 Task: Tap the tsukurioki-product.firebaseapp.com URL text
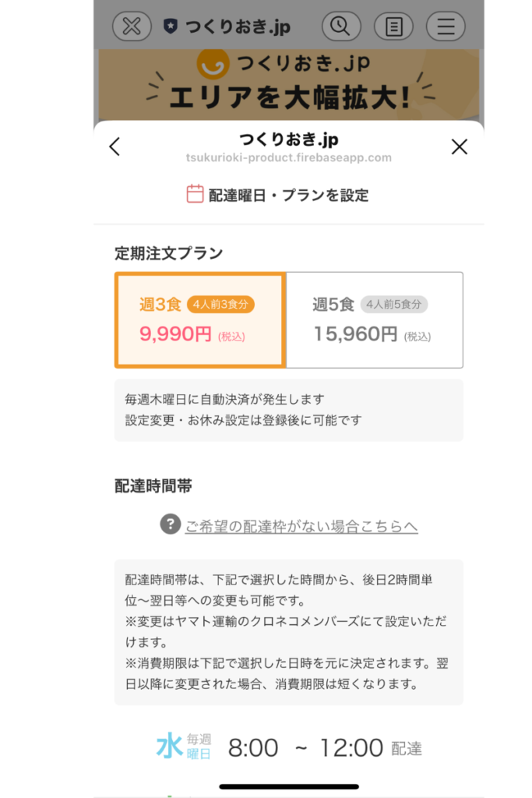(x=289, y=157)
